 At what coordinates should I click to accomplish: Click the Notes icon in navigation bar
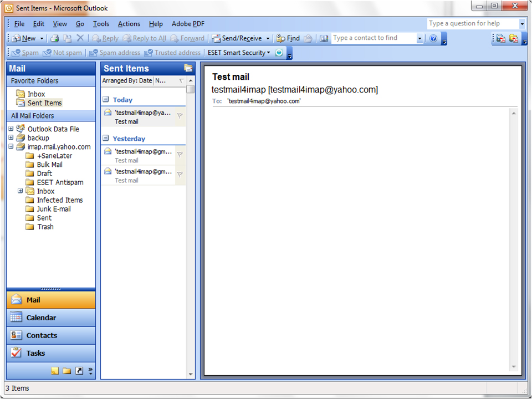click(55, 371)
